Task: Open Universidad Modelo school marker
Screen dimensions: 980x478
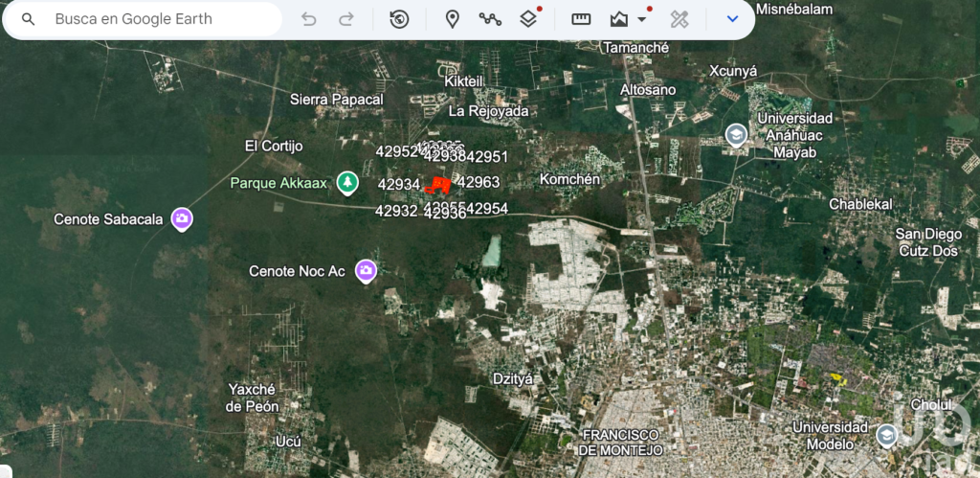Action: coord(887,435)
